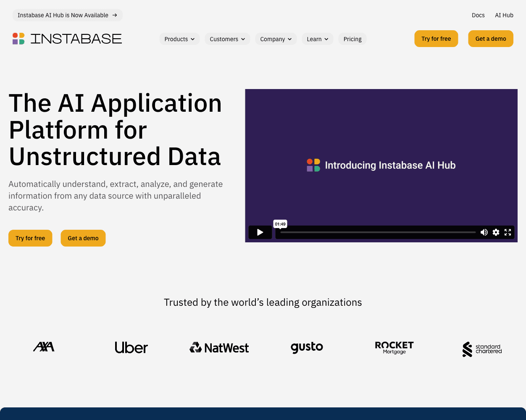
Task: Expand the Customers dropdown menu
Action: (x=227, y=39)
